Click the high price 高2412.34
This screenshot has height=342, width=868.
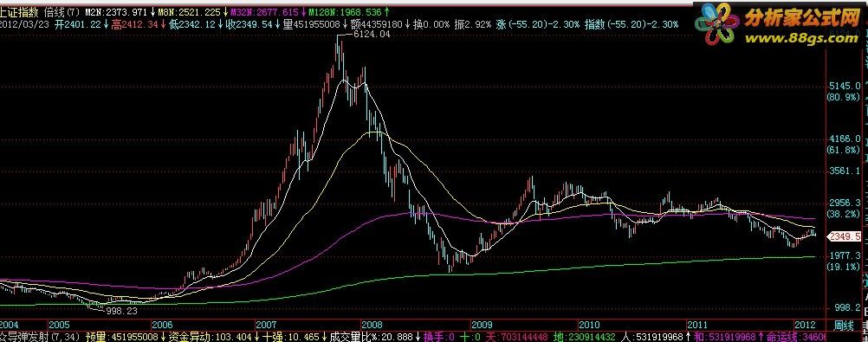pos(134,24)
